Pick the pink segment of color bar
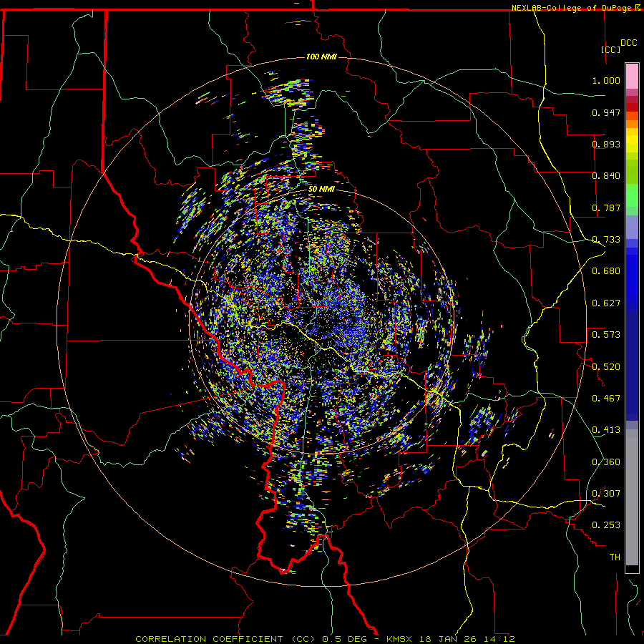Viewport: 644px width, 644px height. pyautogui.click(x=632, y=77)
